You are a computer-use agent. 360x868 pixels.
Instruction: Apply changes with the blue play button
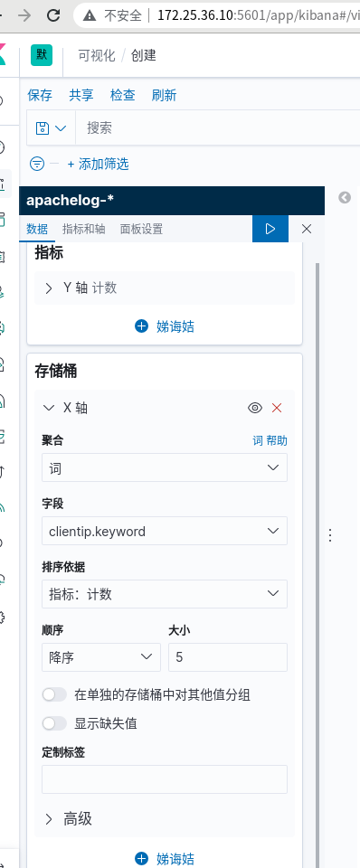point(270,229)
